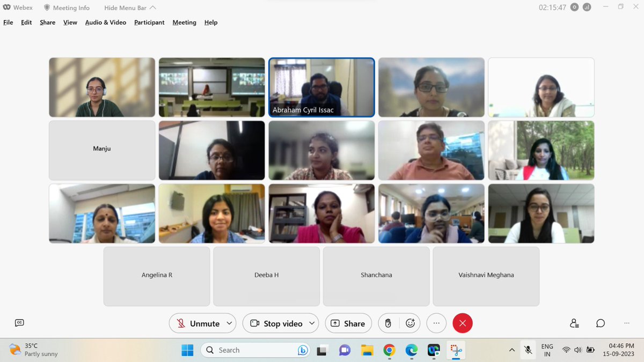Image resolution: width=644 pixels, height=362 pixels.
Task: Click the connection quality bars icon
Action: tap(587, 8)
